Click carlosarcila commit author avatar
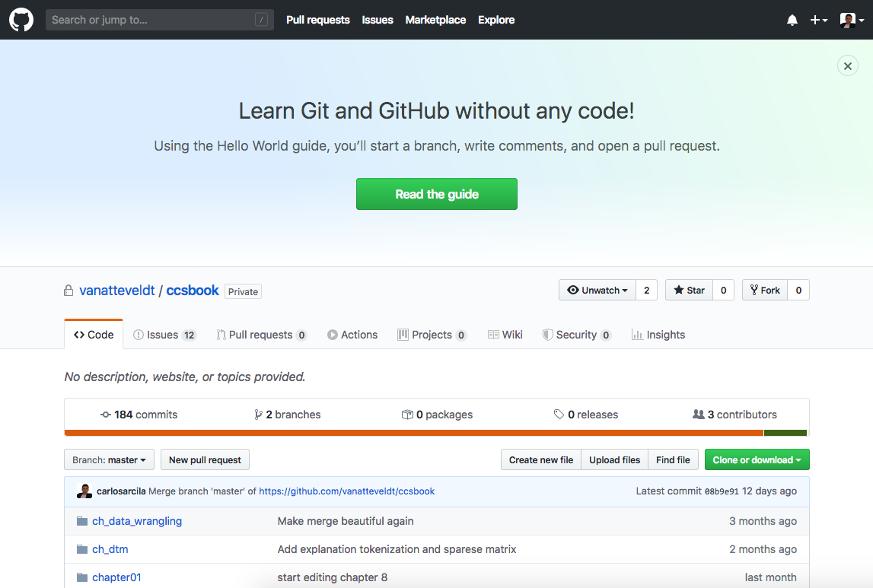Screen dimensions: 873x588 point(84,491)
